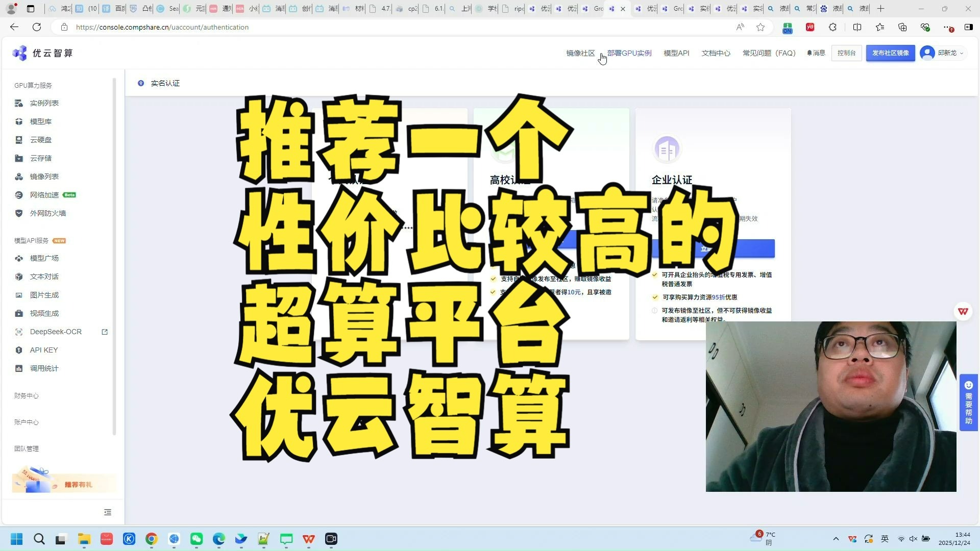This screenshot has width=980, height=551.
Task: Expand the 财务中心 sidebar section
Action: tap(27, 396)
